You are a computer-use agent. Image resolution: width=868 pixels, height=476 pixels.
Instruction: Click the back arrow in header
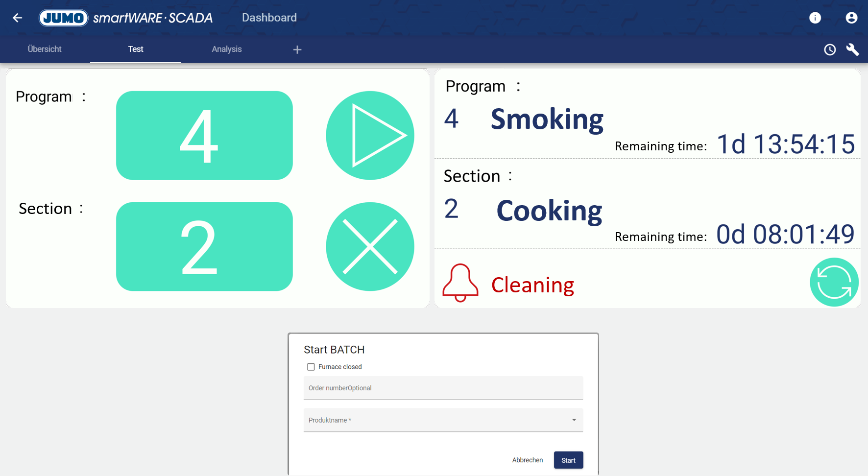coord(18,18)
